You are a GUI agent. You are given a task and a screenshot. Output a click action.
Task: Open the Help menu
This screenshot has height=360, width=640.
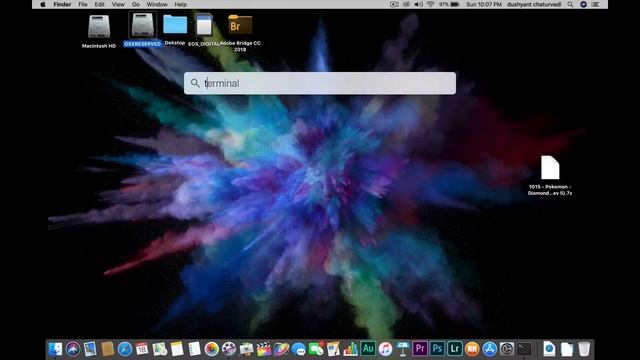click(180, 4)
